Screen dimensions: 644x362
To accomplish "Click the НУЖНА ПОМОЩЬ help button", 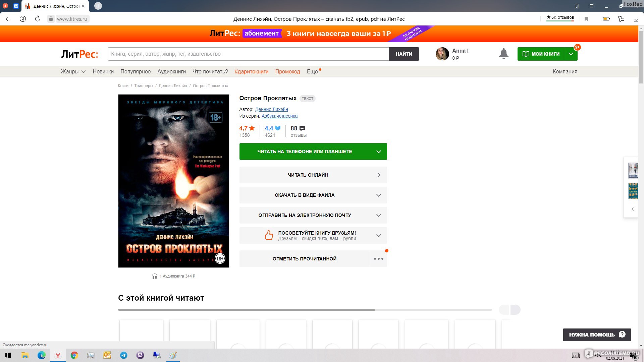I will tap(597, 335).
